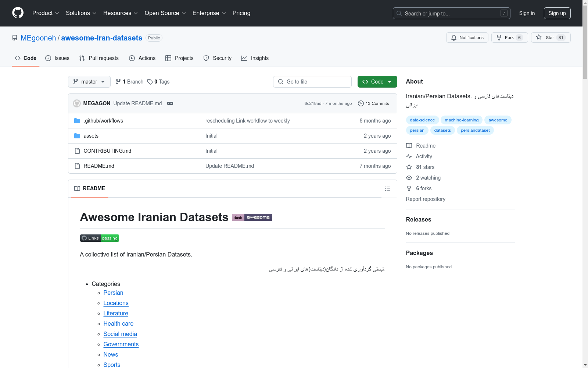Open the Enterprise menu
This screenshot has height=368, width=588.
(x=209, y=13)
